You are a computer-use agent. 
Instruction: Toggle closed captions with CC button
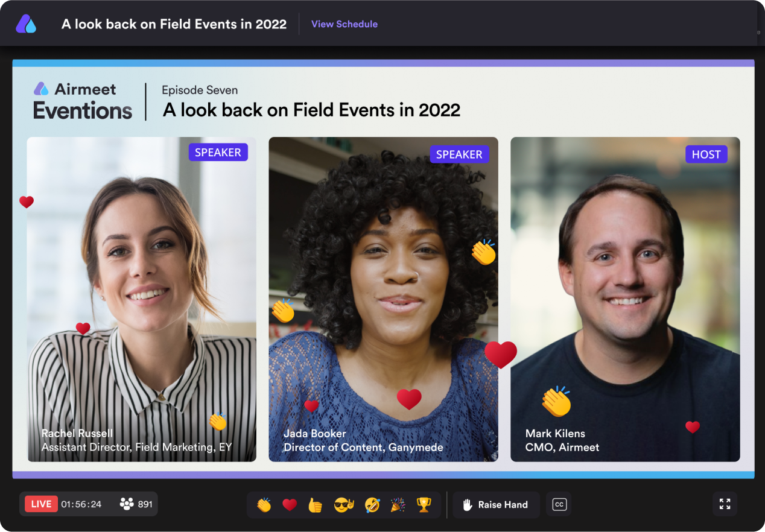tap(559, 504)
